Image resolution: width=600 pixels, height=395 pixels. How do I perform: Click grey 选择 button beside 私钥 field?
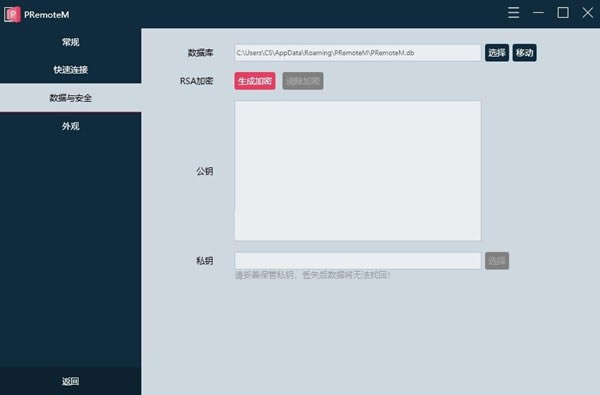(x=497, y=261)
